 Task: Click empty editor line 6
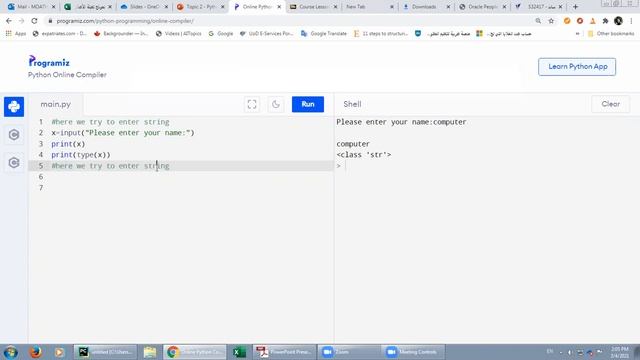181,177
